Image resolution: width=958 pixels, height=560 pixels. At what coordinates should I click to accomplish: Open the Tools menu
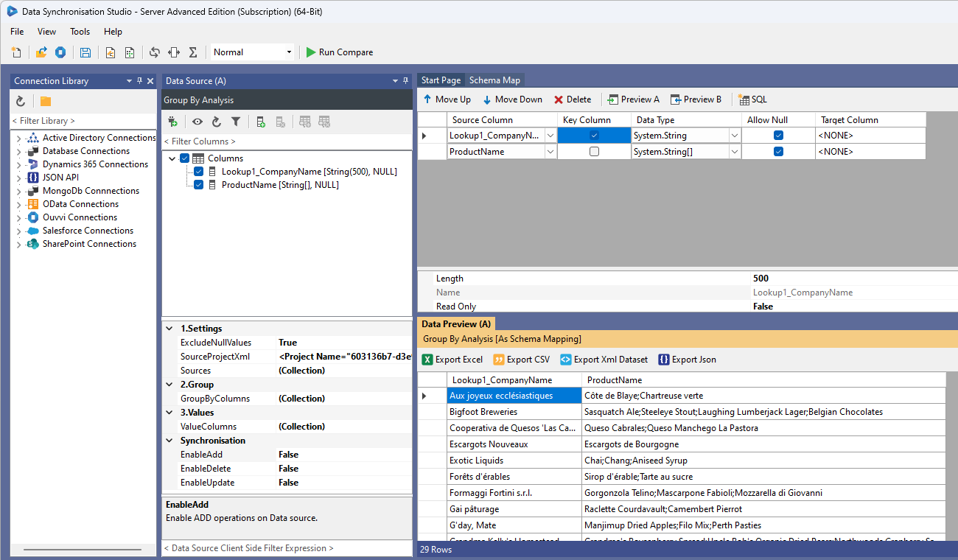(x=80, y=32)
